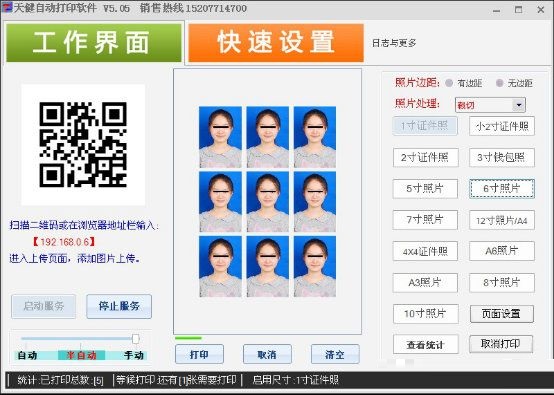Viewport: 554px width, 395px height.
Task: Click 取消打印 to cancel printing
Action: (501, 344)
